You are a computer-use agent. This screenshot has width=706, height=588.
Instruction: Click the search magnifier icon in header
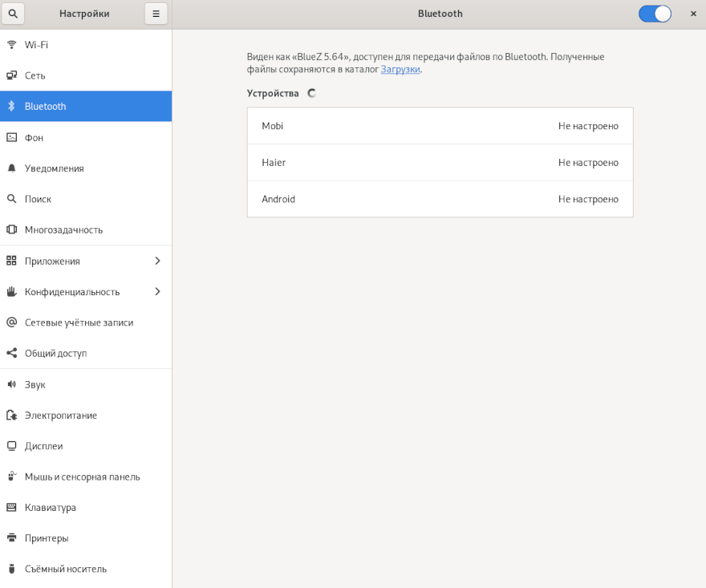13,14
